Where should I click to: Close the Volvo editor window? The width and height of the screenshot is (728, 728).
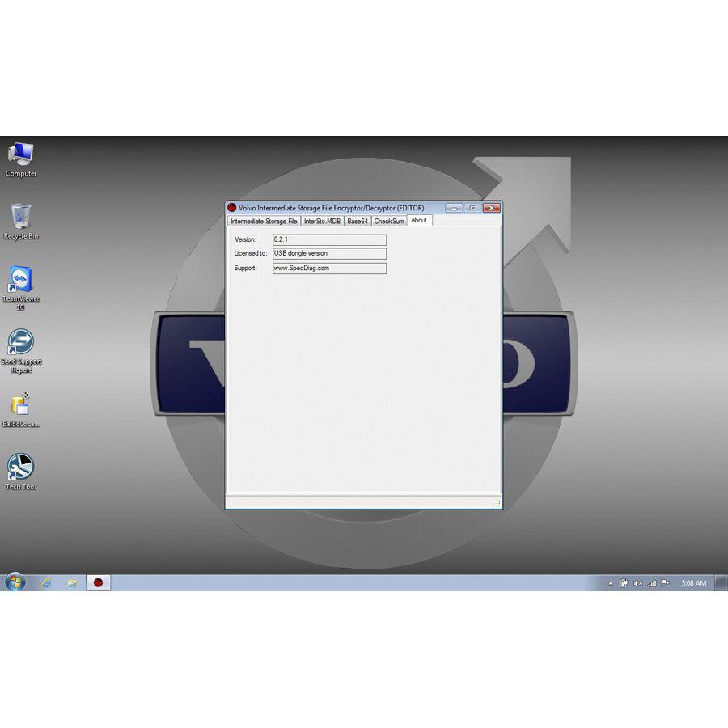(x=492, y=208)
